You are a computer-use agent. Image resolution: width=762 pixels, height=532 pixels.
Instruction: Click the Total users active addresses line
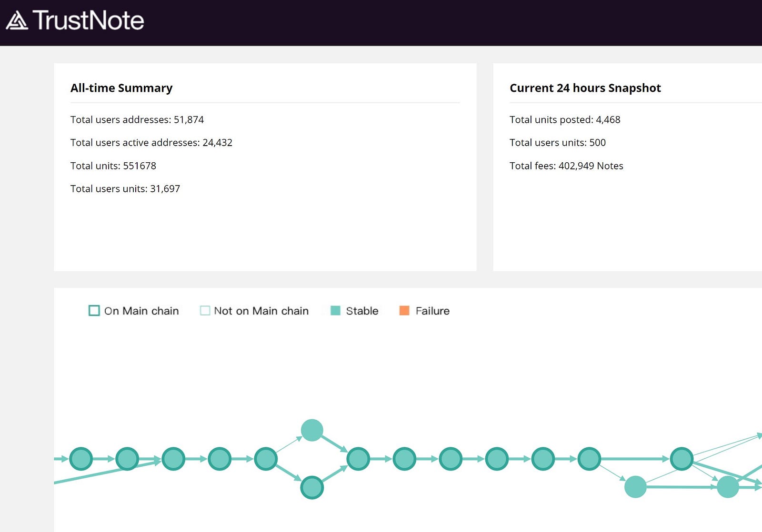151,142
